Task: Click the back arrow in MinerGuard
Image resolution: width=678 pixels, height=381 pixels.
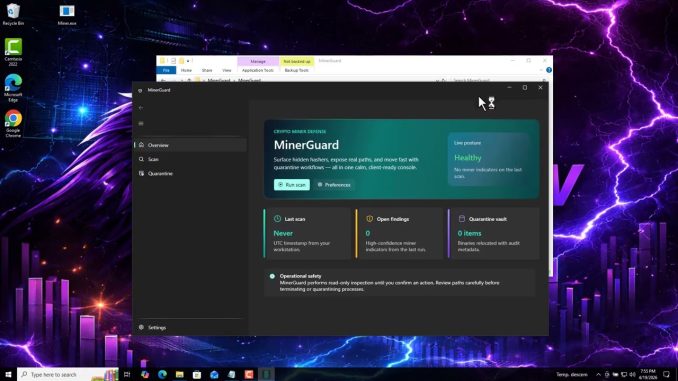Action: point(141,108)
